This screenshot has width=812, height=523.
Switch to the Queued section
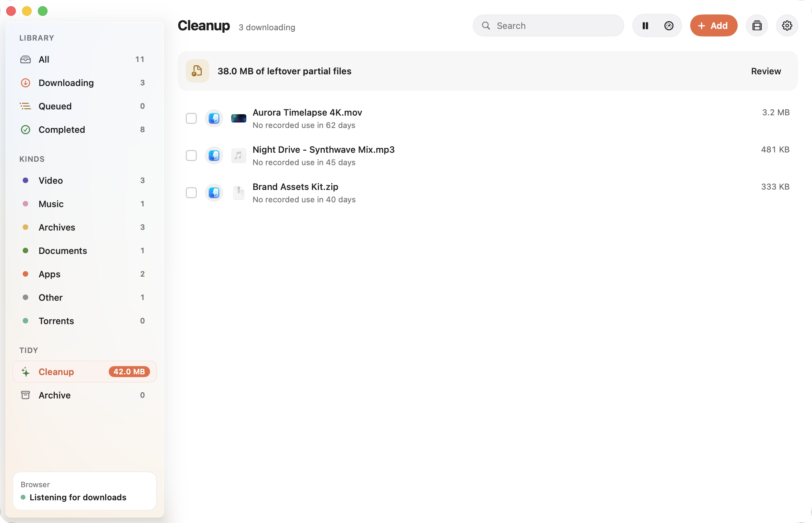(85, 106)
